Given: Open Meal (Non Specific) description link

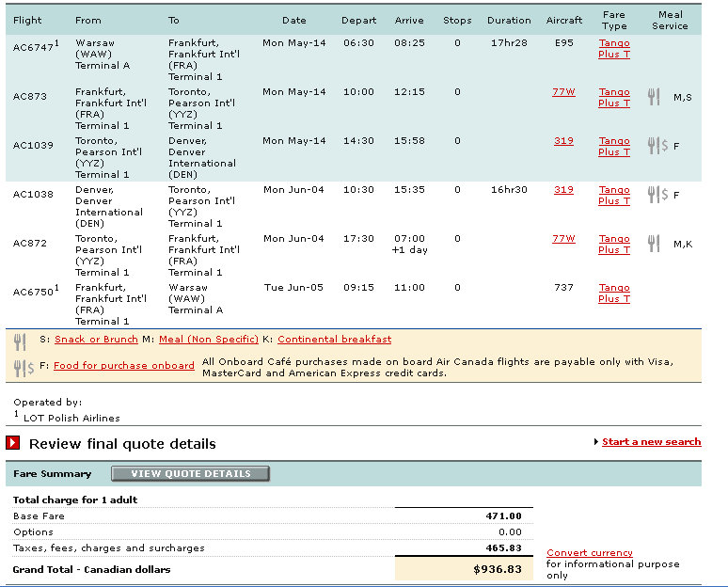Looking at the screenshot, I should coord(209,339).
